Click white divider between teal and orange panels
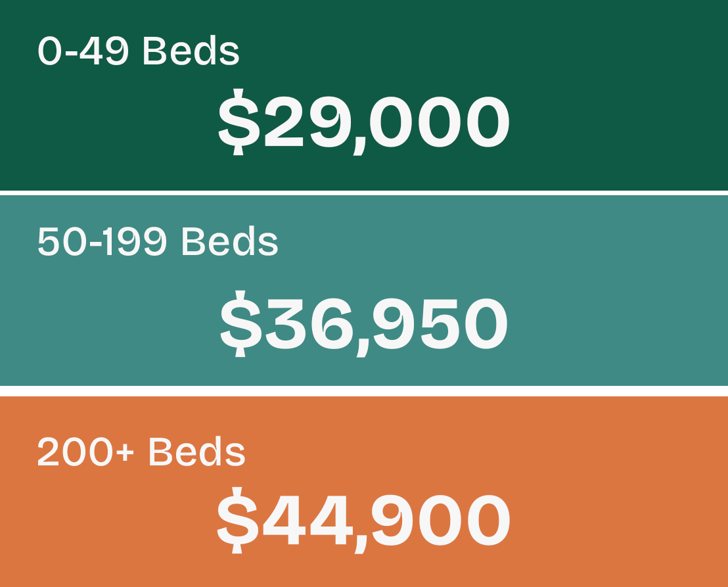This screenshot has width=728, height=587. pos(364,391)
